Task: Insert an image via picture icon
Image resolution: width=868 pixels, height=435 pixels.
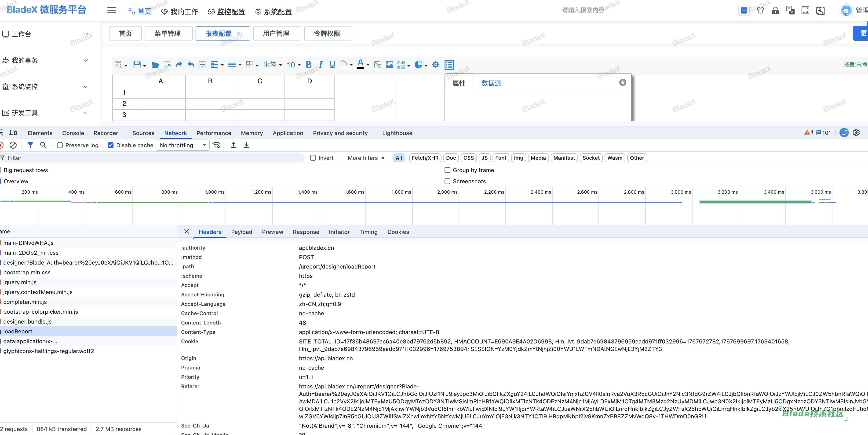Action: point(389,65)
